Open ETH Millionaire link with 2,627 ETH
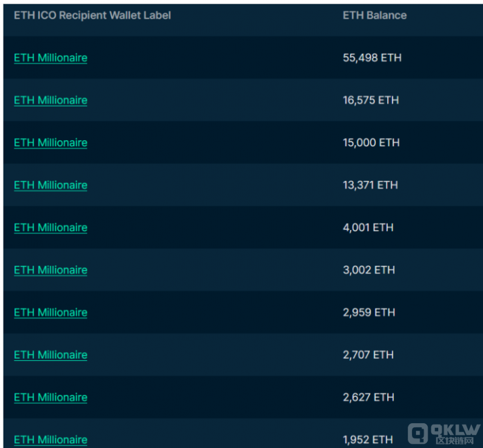This screenshot has height=448, width=483. tap(50, 398)
